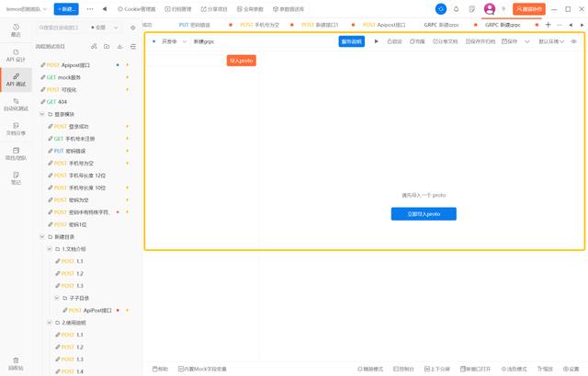This screenshot has width=588, height=376.
Task: Click the new folder icon in the project row
Action: coord(107,46)
